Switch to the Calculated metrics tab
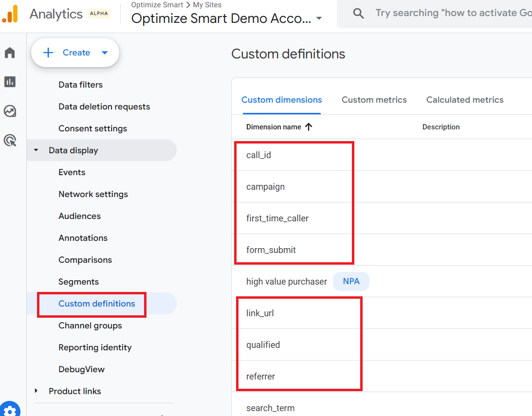Image resolution: width=532 pixels, height=416 pixels. coord(465,100)
